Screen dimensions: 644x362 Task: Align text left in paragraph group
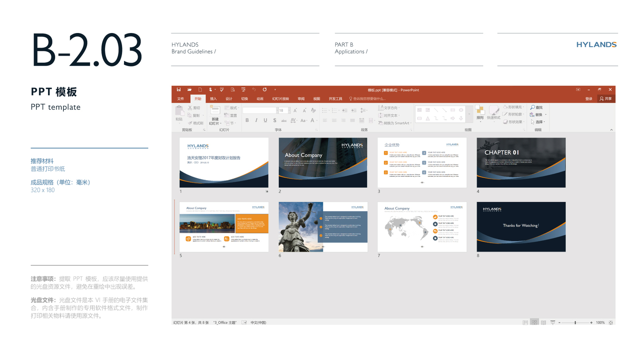pos(325,121)
